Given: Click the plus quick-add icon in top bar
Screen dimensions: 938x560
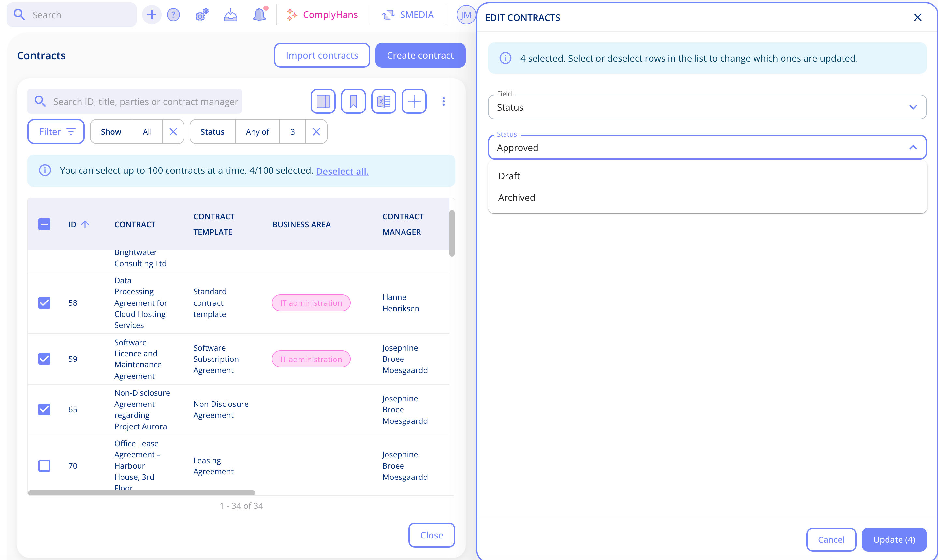Looking at the screenshot, I should [x=152, y=15].
